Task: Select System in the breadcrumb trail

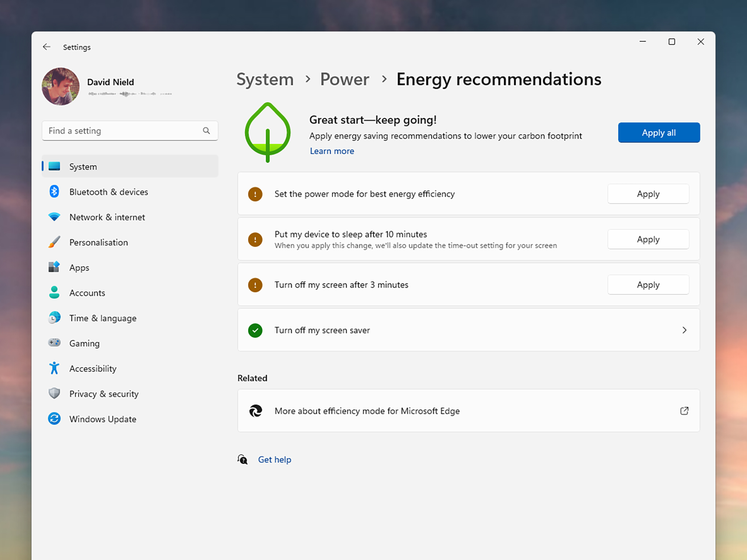Action: coord(264,79)
